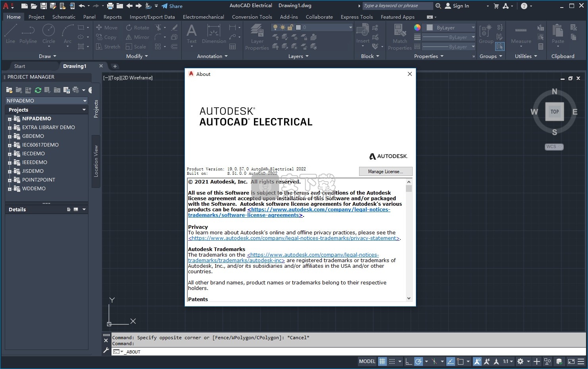The width and height of the screenshot is (588, 369).
Task: Open the Express Tools ribbon tab
Action: [x=357, y=17]
